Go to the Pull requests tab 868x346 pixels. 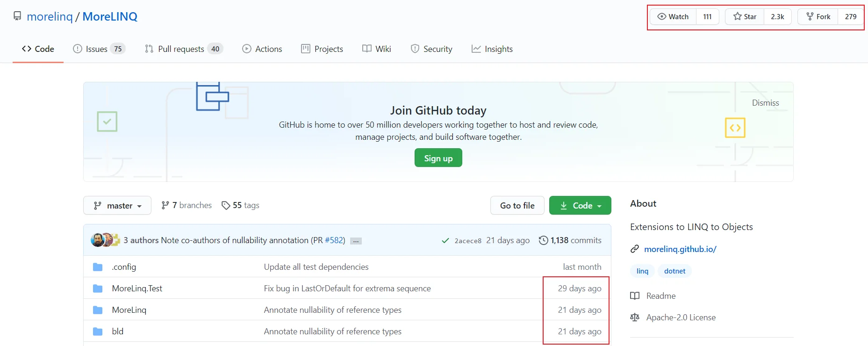pyautogui.click(x=184, y=49)
